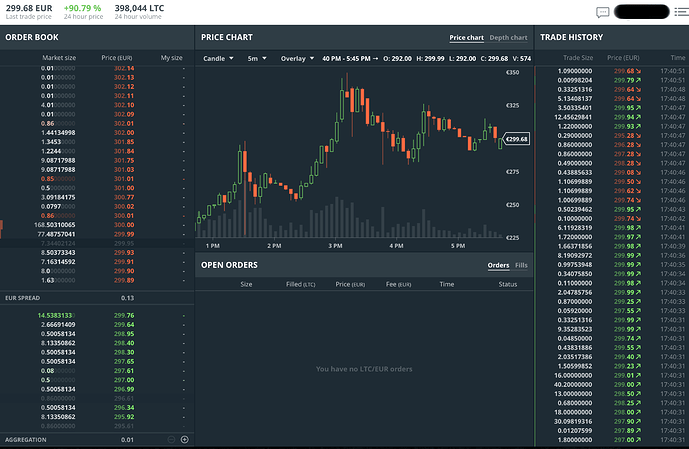This screenshot has height=449, width=689.
Task: Click the 3 PM time axis marker
Action: coord(335,245)
